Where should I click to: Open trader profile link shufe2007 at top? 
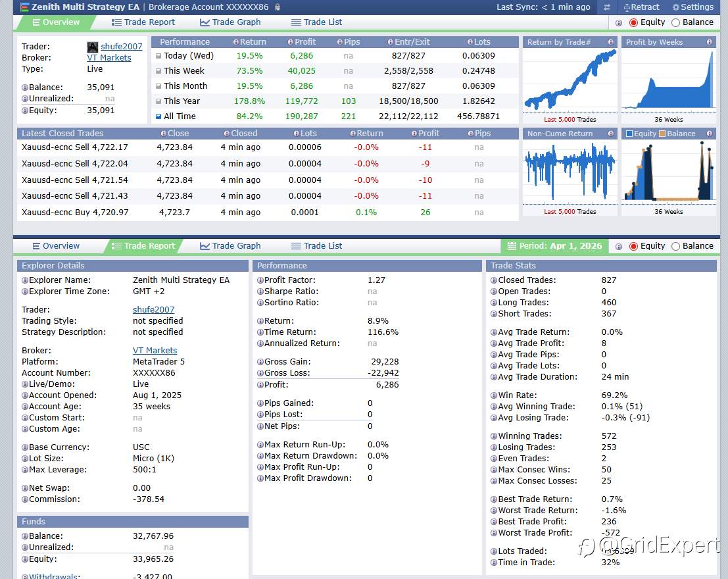(x=121, y=47)
